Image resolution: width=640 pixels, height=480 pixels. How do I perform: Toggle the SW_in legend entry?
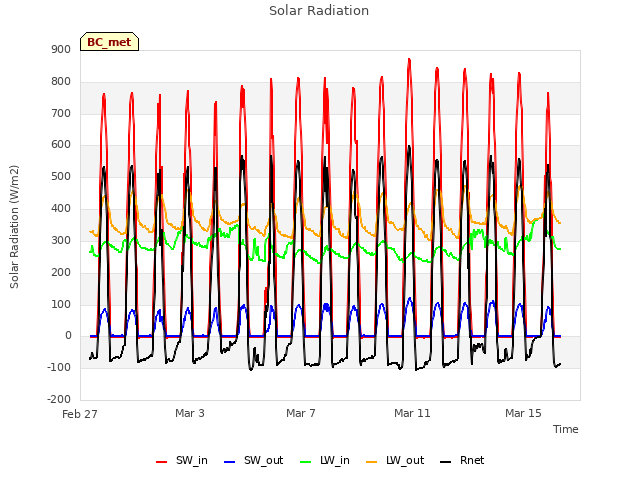182,460
